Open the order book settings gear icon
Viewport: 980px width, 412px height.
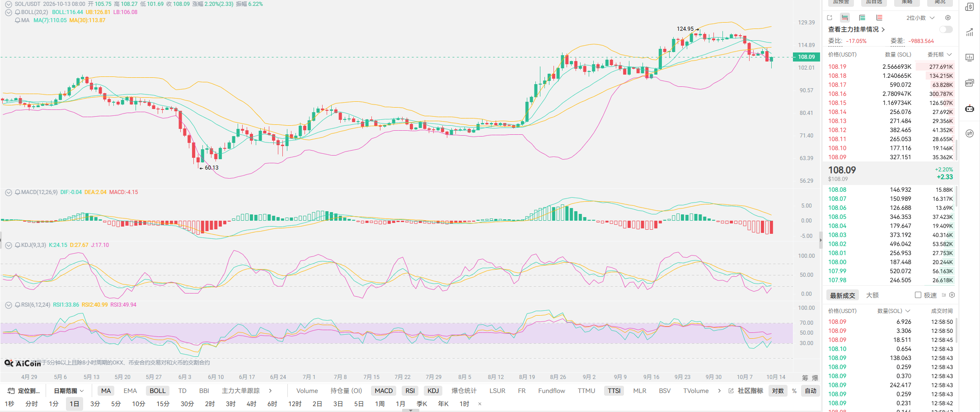tap(948, 18)
